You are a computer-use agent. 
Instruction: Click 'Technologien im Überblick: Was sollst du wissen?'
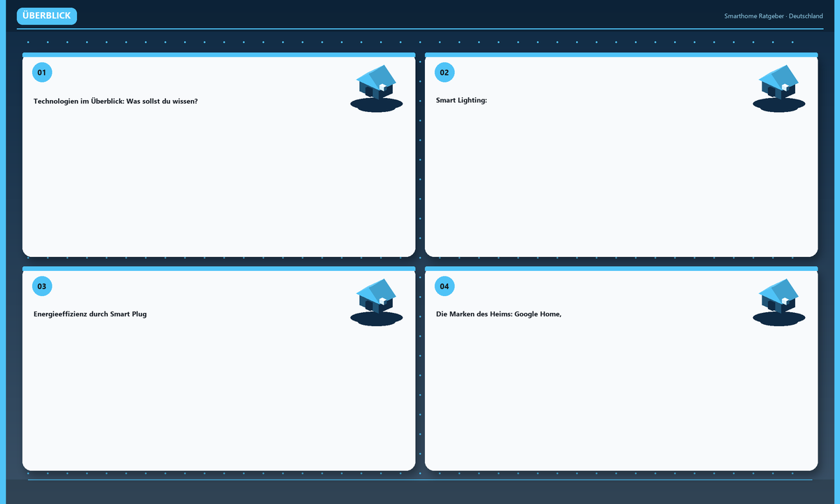click(115, 101)
